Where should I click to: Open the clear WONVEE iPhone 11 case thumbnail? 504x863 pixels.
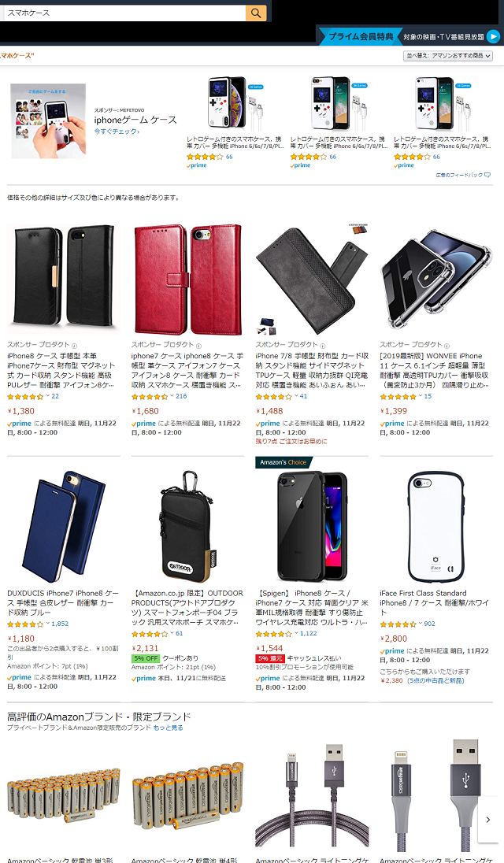(x=435, y=280)
